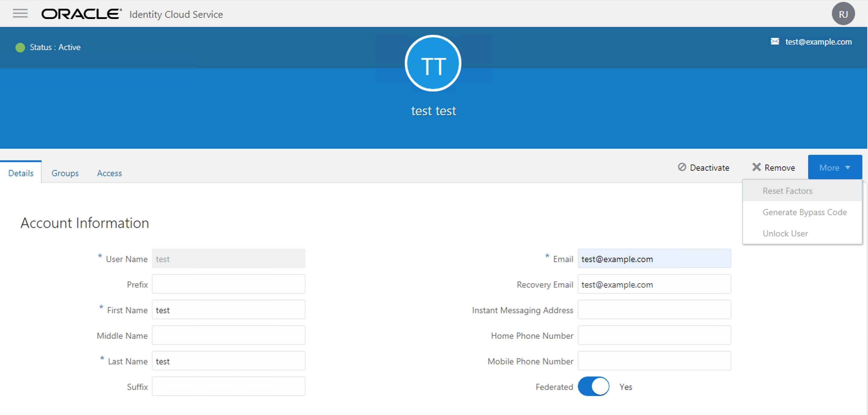Click the 'test test' user name heading
This screenshot has height=415, width=868.
[433, 111]
